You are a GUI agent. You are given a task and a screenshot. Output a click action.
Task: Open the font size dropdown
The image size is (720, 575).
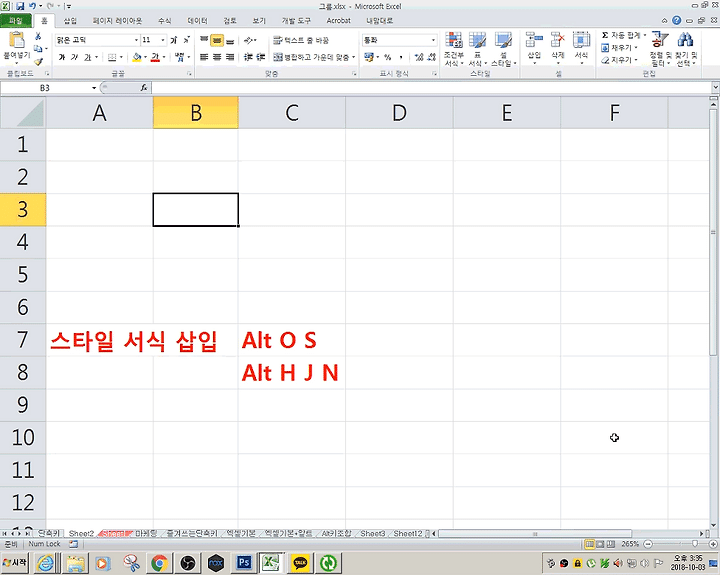click(x=163, y=40)
